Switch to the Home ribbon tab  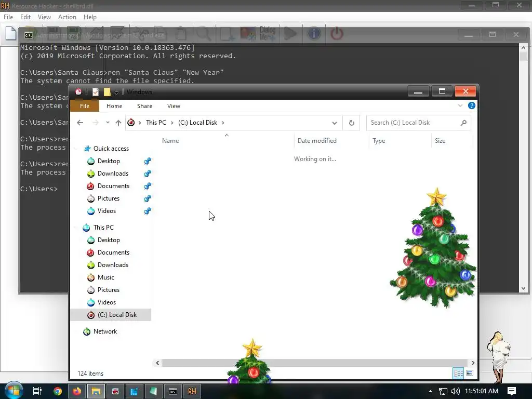[x=114, y=106]
